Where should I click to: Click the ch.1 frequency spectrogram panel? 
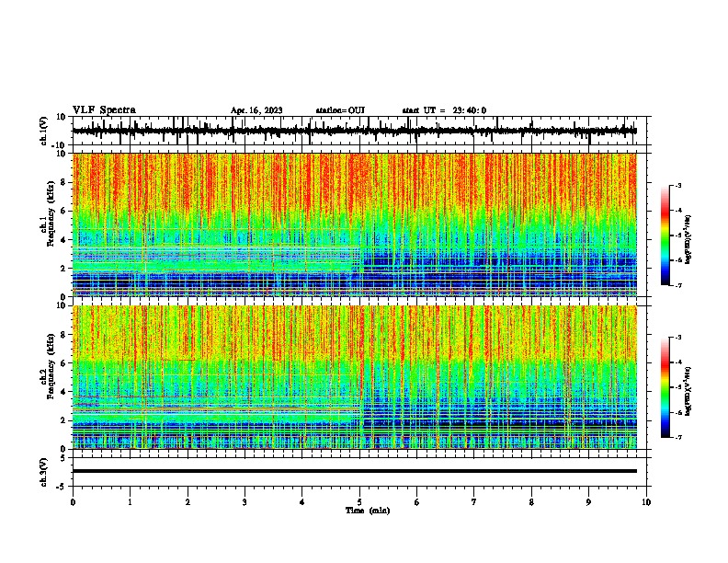click(x=355, y=224)
